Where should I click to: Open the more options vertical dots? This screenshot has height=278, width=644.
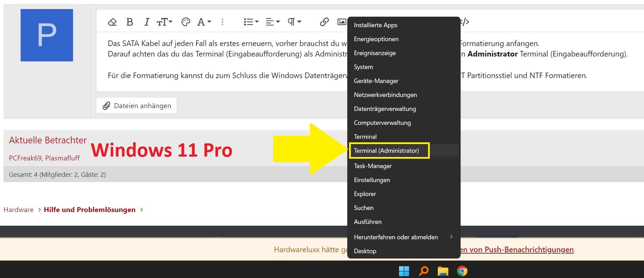pyautogui.click(x=222, y=22)
